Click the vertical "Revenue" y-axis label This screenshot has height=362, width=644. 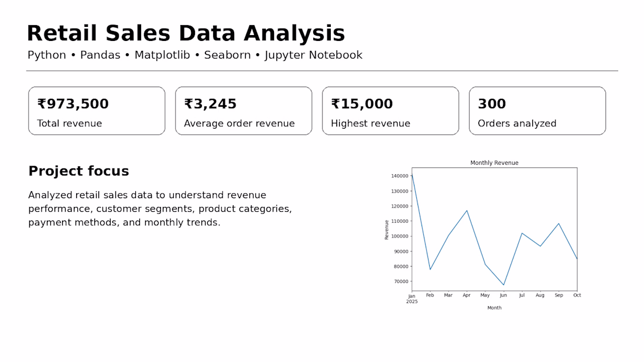pyautogui.click(x=386, y=230)
